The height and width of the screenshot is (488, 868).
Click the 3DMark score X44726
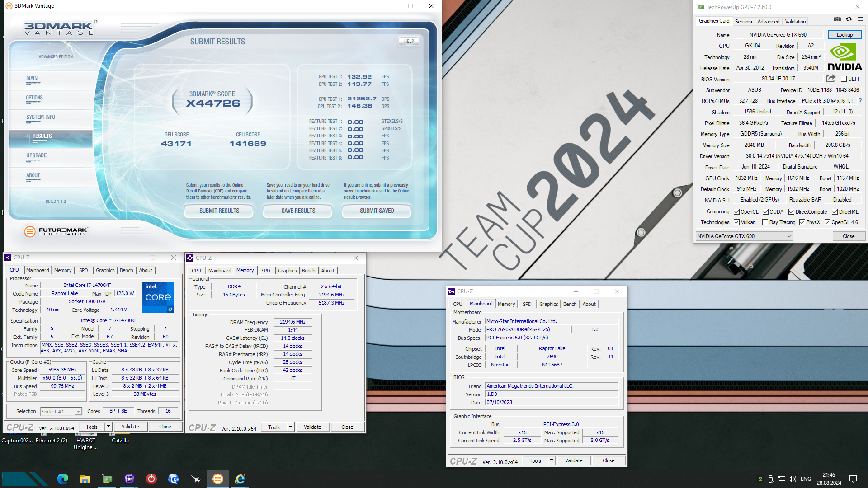pos(213,103)
